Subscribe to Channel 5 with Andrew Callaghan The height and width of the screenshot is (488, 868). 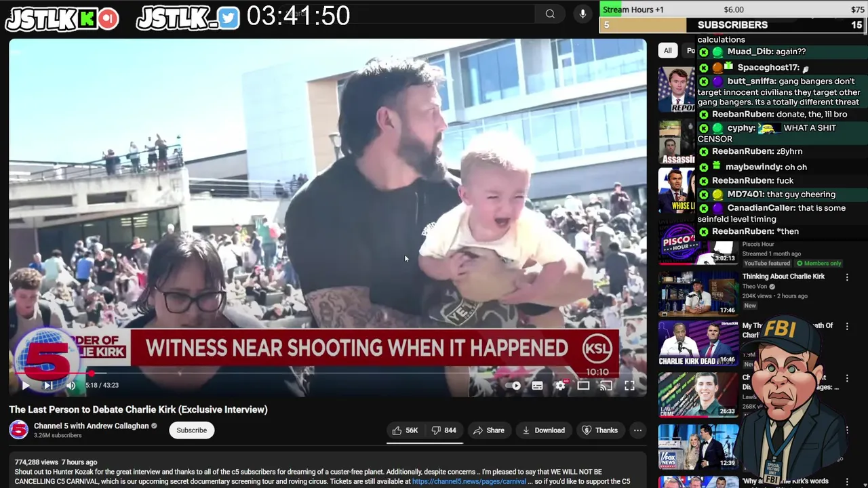(x=192, y=430)
